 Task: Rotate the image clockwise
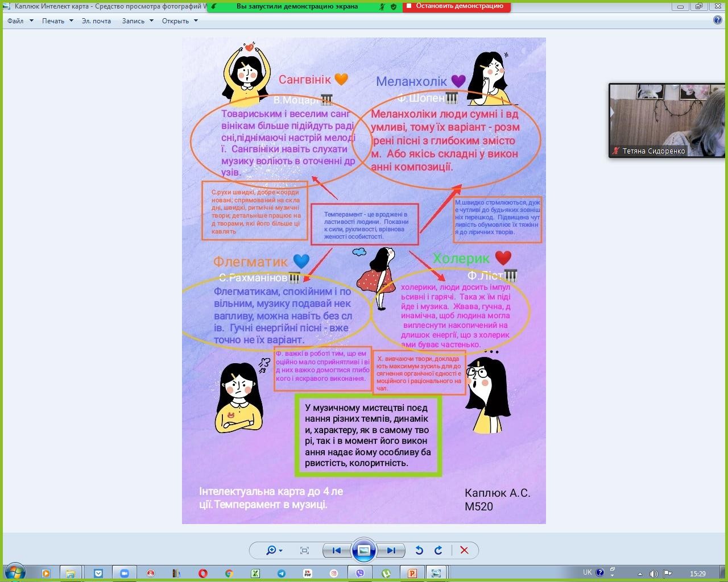438,550
